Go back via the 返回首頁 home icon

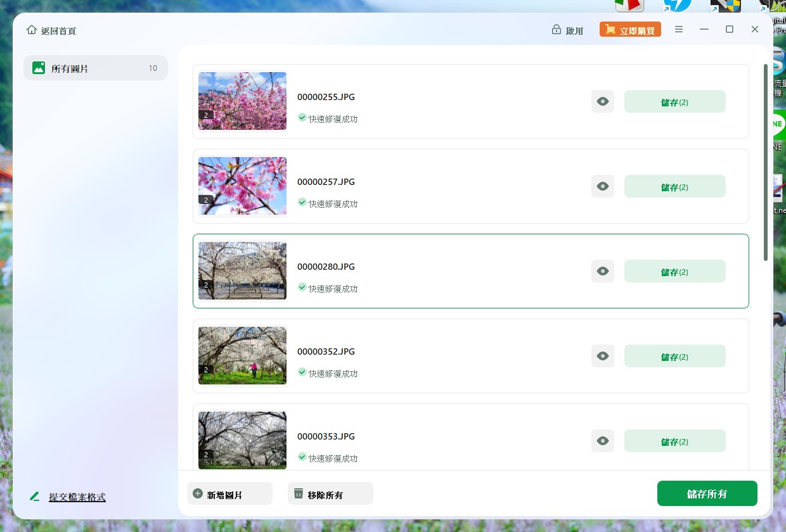click(x=32, y=30)
